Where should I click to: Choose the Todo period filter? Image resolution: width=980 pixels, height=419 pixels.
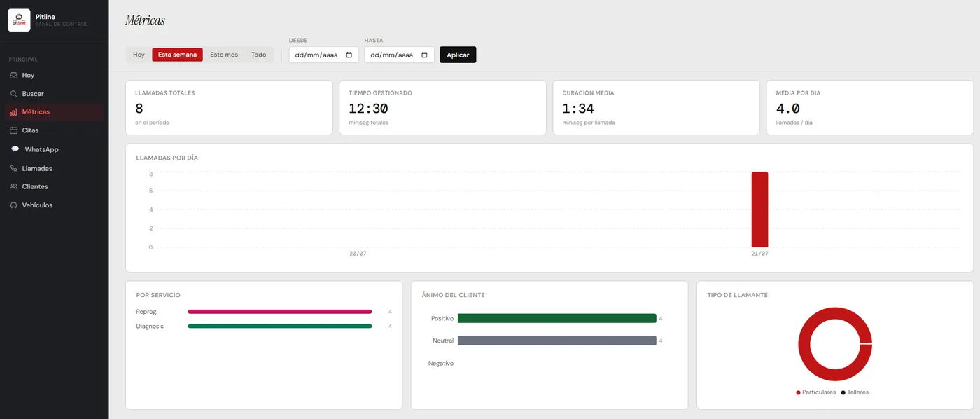click(x=259, y=55)
